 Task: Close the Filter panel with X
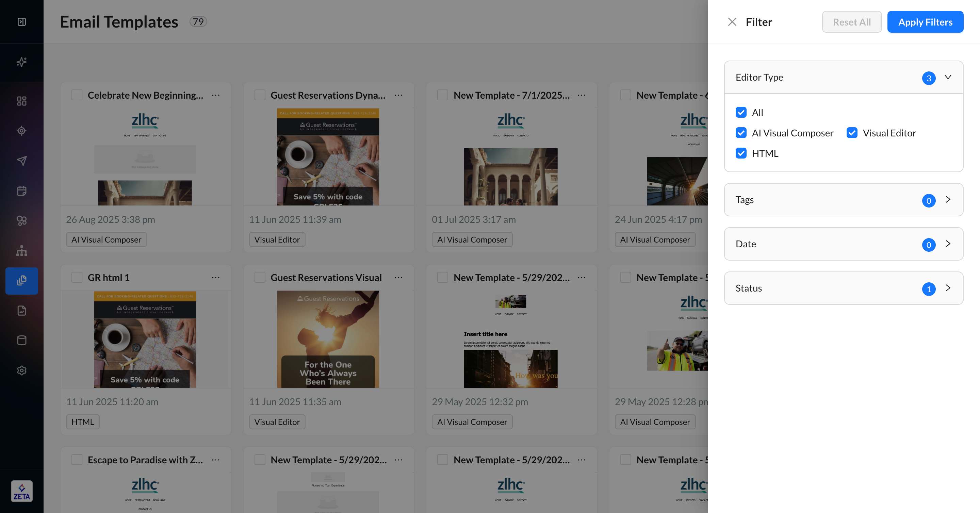(x=732, y=22)
